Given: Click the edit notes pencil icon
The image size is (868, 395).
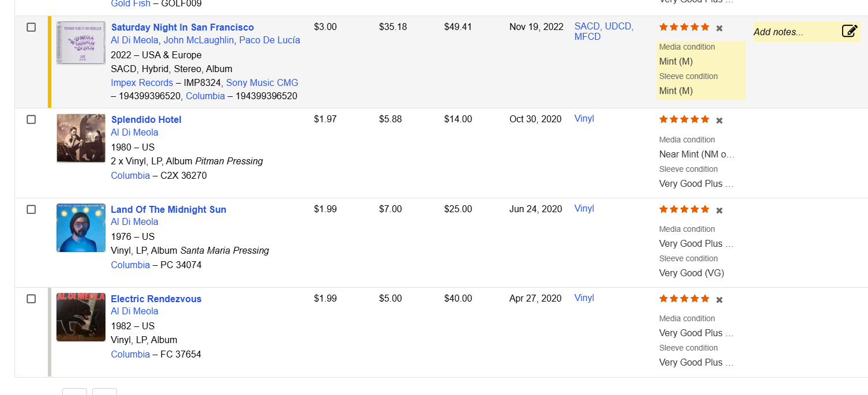Looking at the screenshot, I should [x=850, y=31].
